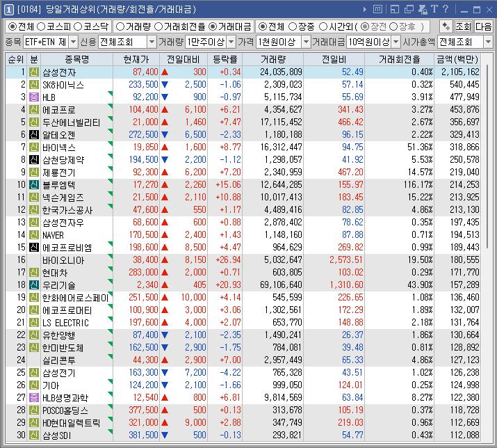
Task: Click the teal 신 badge on 블루엠텍 row
Action: point(34,184)
